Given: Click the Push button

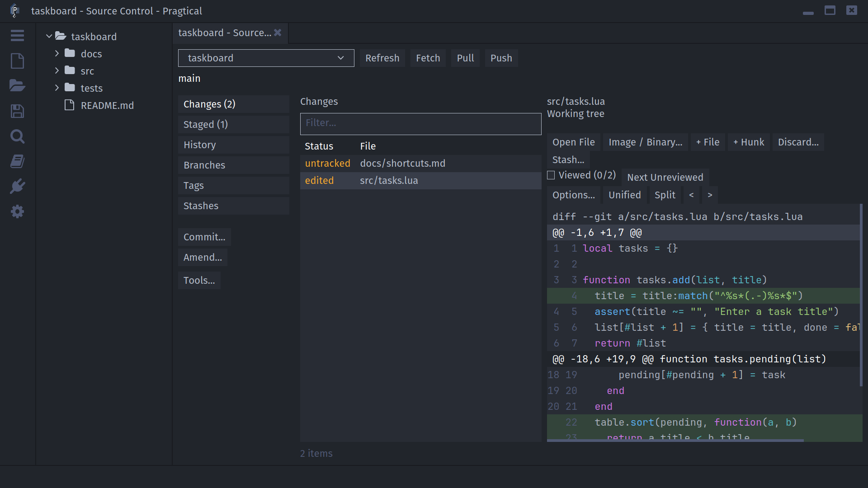Looking at the screenshot, I should 501,58.
